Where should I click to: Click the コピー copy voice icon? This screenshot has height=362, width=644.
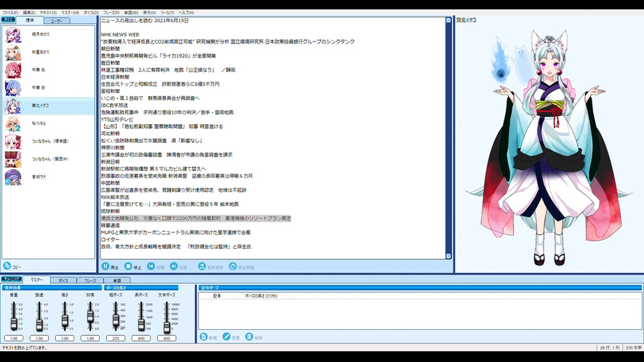tap(7, 266)
